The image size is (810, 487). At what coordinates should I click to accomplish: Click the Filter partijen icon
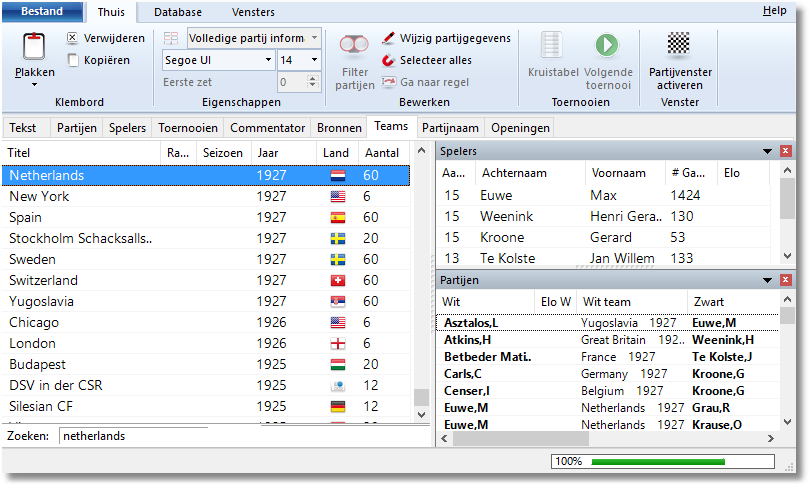(x=354, y=46)
